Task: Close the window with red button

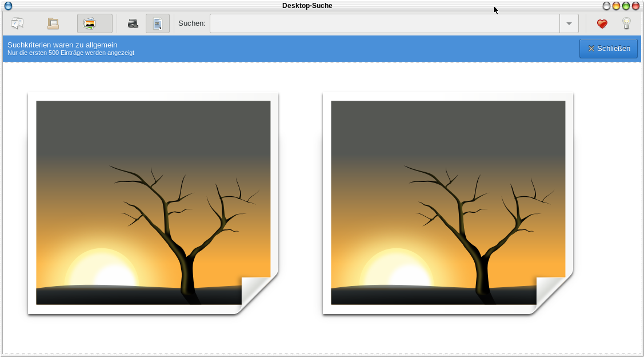Action: click(x=636, y=6)
